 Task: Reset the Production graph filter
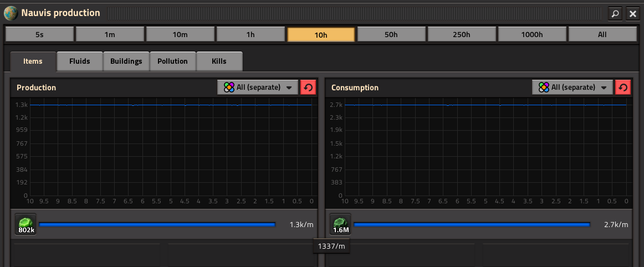click(308, 88)
